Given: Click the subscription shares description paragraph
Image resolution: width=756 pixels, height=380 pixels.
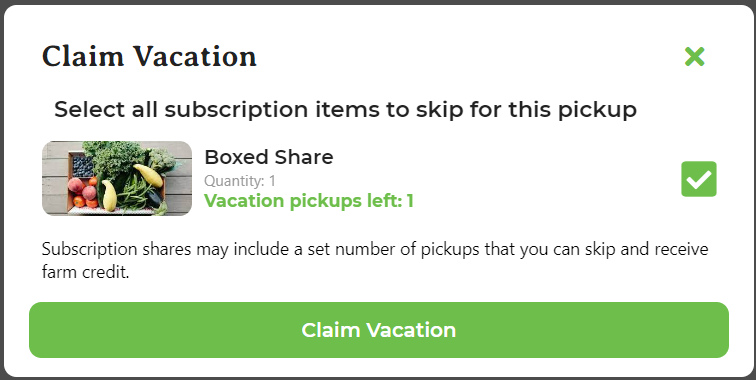Looking at the screenshot, I should pyautogui.click(x=375, y=260).
